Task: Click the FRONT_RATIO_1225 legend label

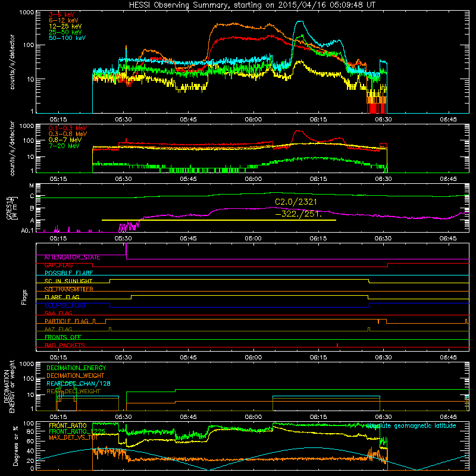Action: (x=77, y=431)
